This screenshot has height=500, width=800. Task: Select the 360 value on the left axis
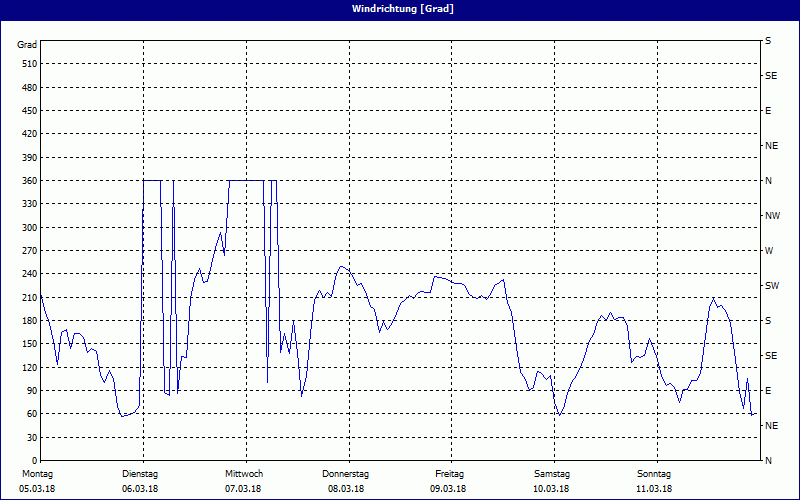(28, 181)
